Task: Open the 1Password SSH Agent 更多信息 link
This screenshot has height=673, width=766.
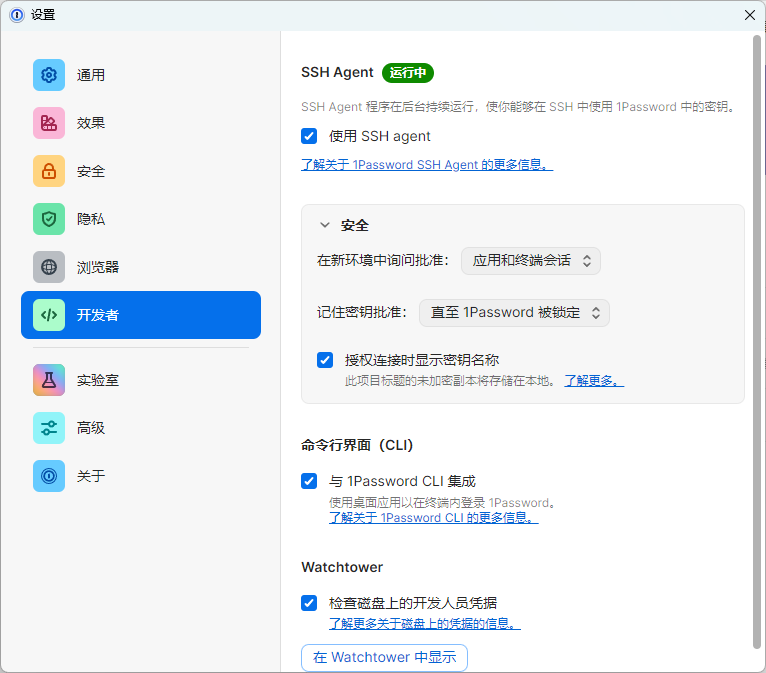Action: coord(427,165)
